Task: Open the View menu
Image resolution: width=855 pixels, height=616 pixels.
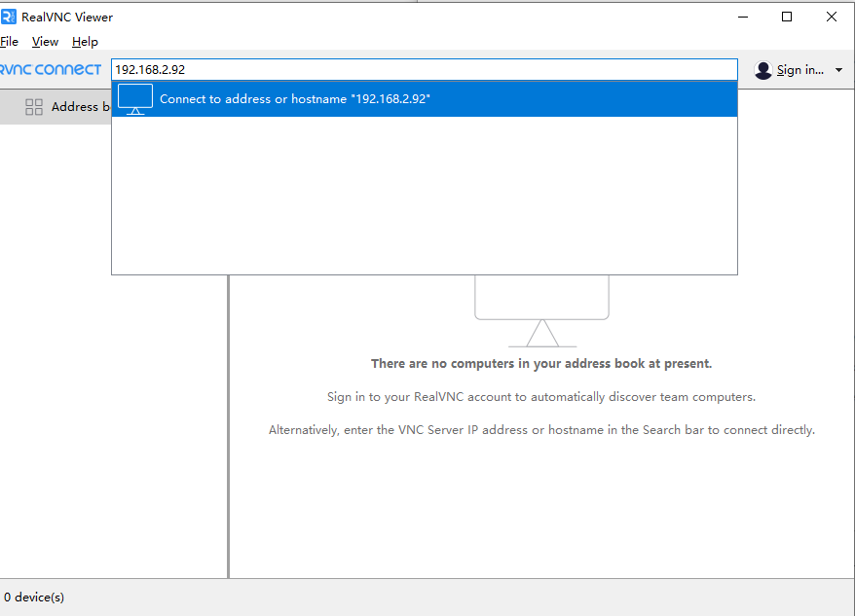Action: 45,42
